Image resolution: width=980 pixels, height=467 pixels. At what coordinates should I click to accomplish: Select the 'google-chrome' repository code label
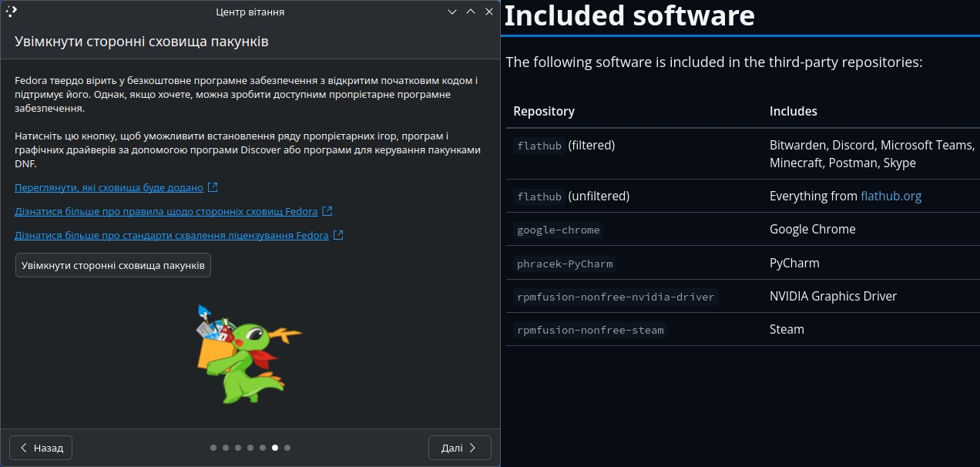(x=559, y=230)
